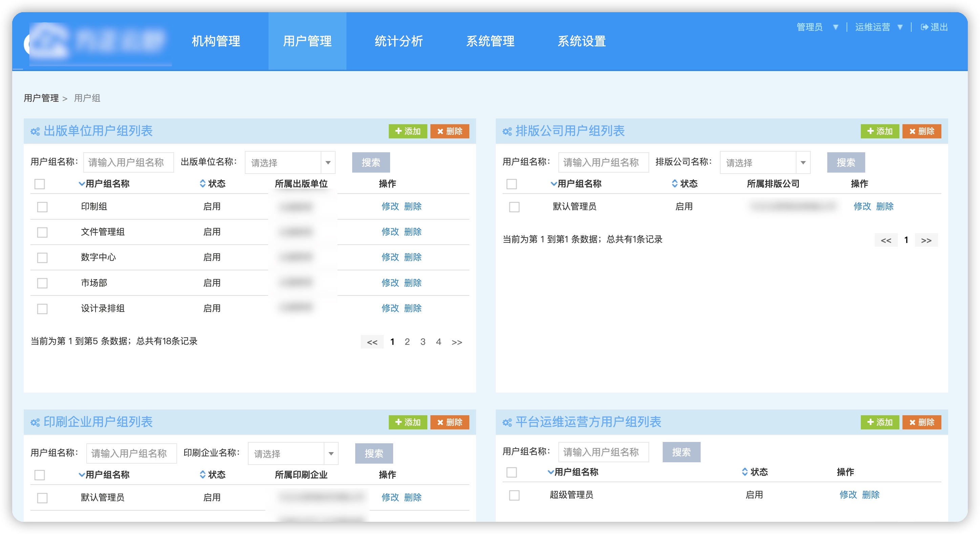Viewport: 980px width, 534px height.
Task: Open the 出版单位名称 dropdown
Action: (290, 163)
